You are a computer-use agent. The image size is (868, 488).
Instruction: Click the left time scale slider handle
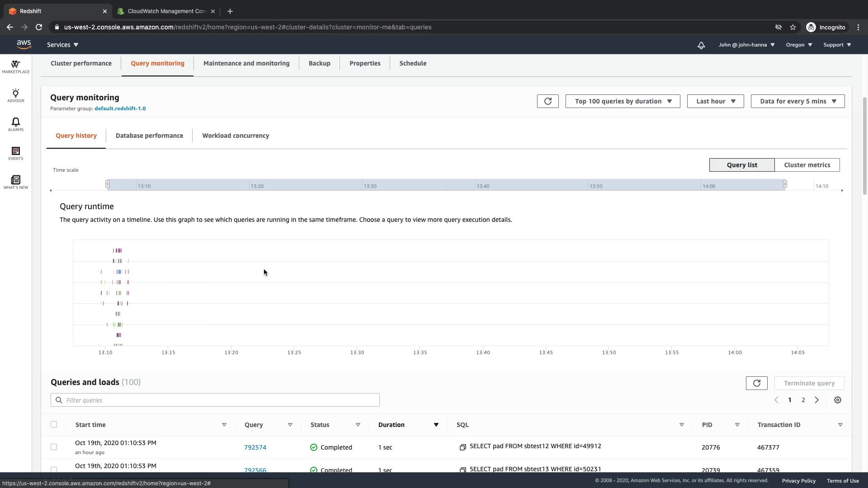(107, 184)
